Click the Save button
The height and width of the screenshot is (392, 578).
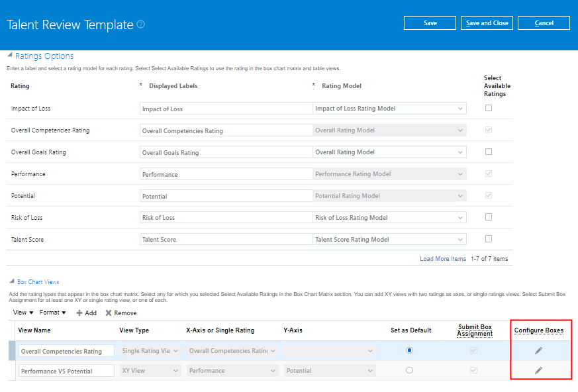(x=429, y=23)
